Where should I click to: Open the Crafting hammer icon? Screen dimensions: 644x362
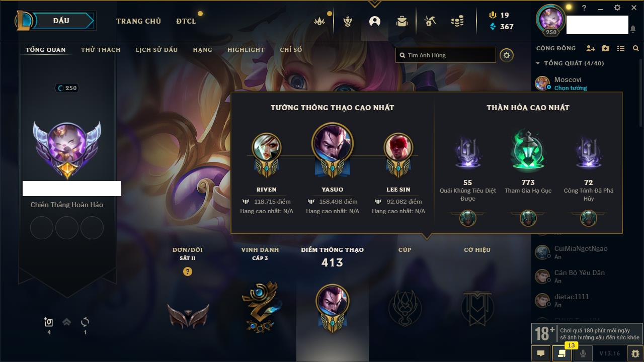[x=430, y=21]
